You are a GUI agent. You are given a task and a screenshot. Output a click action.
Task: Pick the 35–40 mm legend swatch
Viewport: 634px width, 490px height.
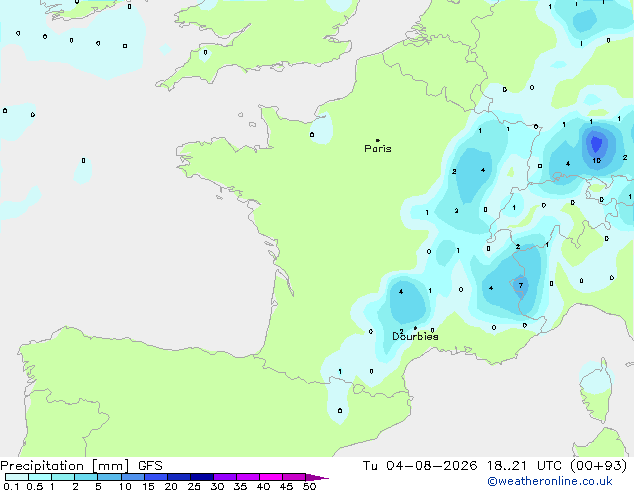[248, 477]
